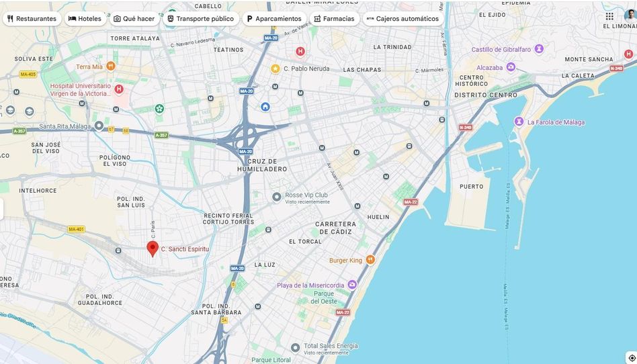Viewport: 637px width, 364px height.
Task: Click the my-location target icon
Action: click(632, 358)
